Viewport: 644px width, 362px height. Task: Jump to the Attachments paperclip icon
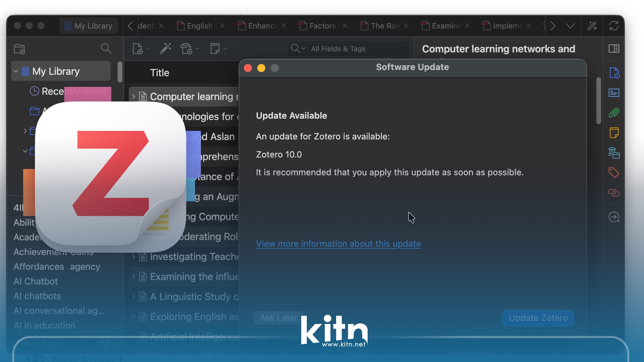(x=614, y=113)
